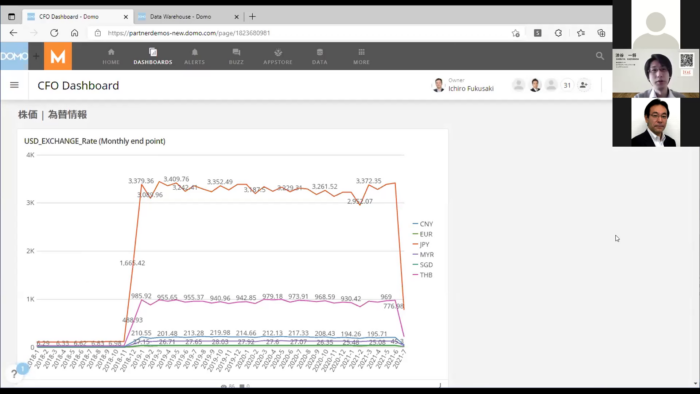Click the browser address bar URL
The height and width of the screenshot is (394, 700).
click(x=188, y=33)
